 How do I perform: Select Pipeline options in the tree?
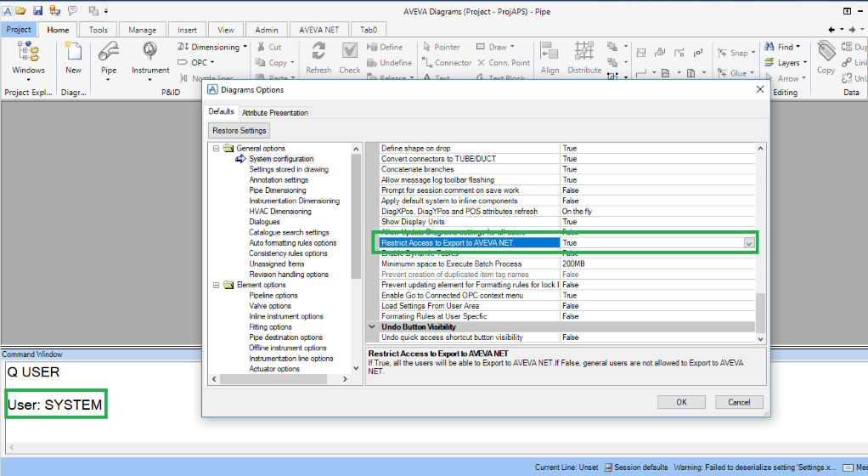[273, 296]
